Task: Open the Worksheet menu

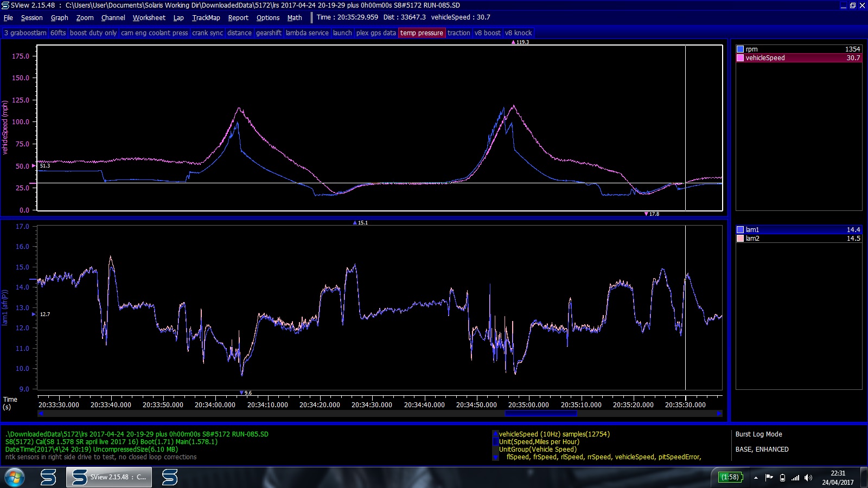Action: pyautogui.click(x=149, y=18)
